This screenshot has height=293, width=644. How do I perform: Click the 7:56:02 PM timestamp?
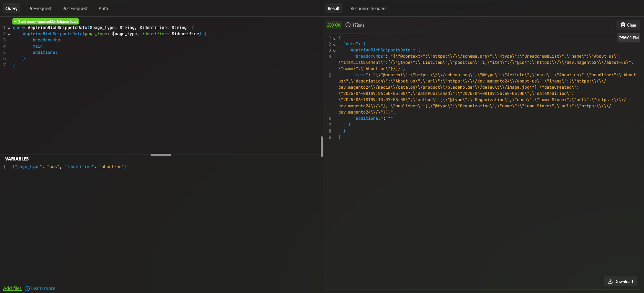point(628,38)
